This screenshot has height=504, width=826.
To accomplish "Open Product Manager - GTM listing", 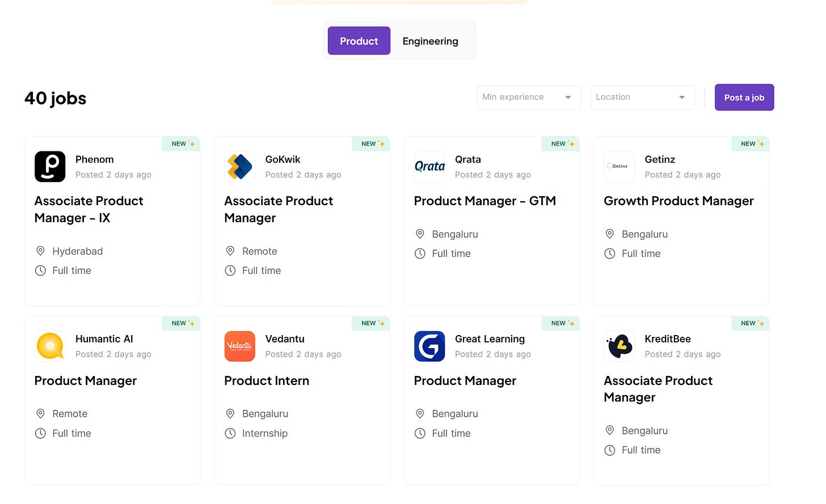I will (x=485, y=201).
